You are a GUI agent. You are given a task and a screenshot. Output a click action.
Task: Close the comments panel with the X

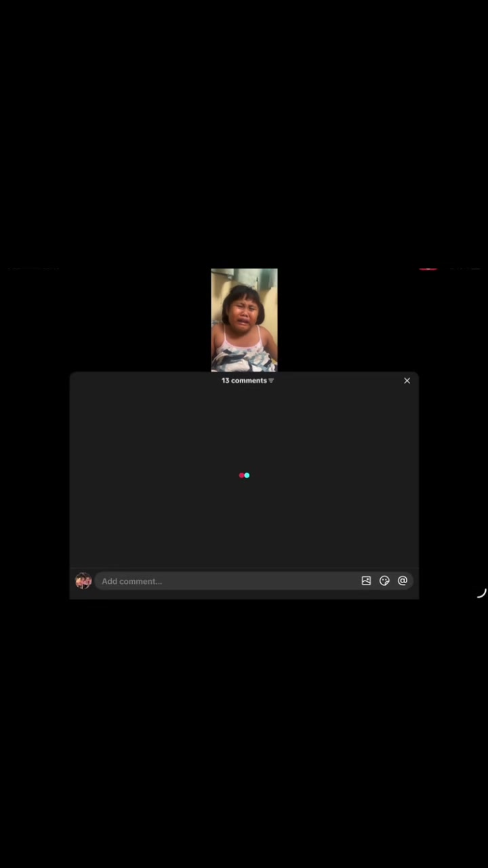pyautogui.click(x=407, y=381)
